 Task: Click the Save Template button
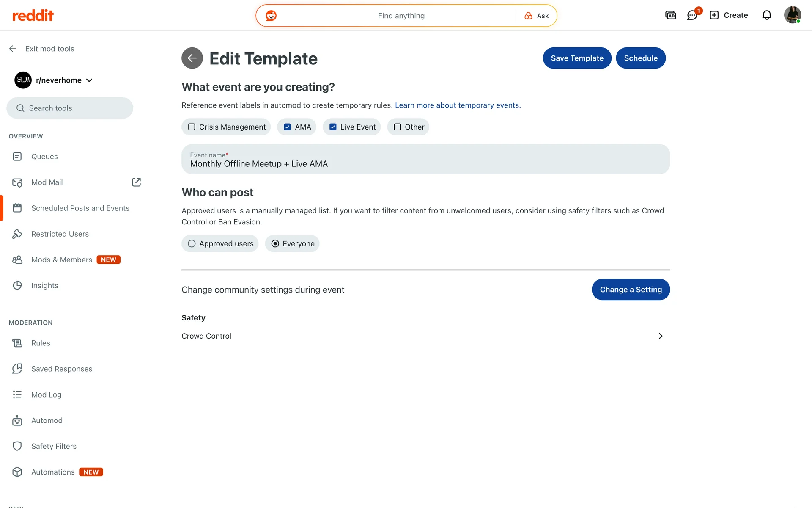pos(577,58)
